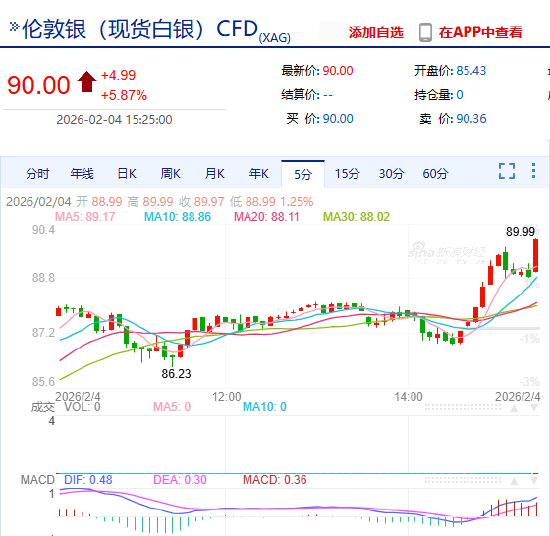Click the 89.99 high price chart label
Image resolution: width=550 pixels, height=536 pixels.
(x=520, y=232)
